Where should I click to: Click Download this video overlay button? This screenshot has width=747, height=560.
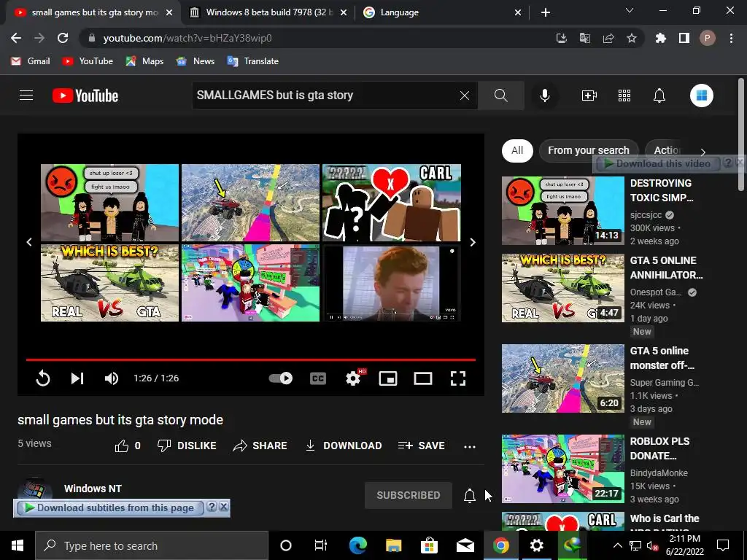657,163
